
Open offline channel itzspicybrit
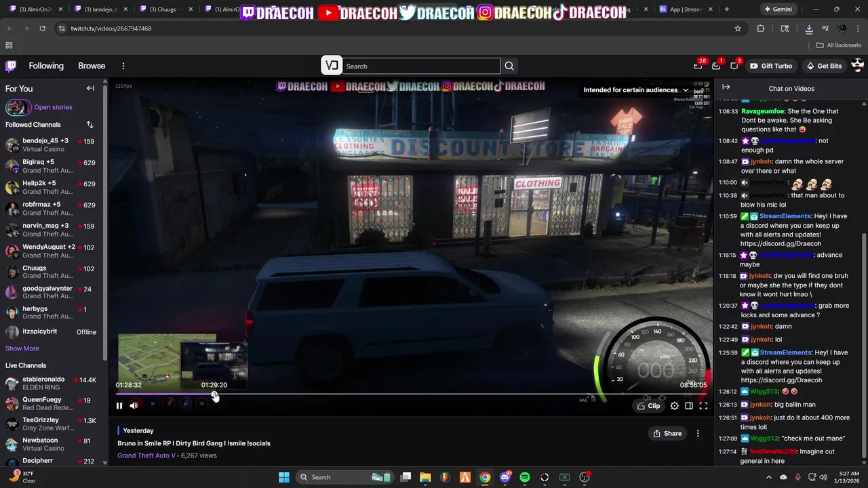(x=52, y=331)
